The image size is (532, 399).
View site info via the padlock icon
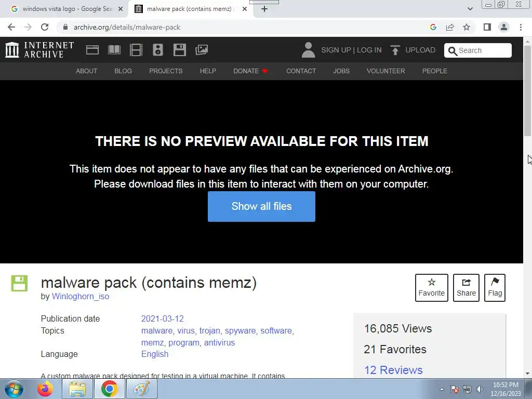click(65, 27)
